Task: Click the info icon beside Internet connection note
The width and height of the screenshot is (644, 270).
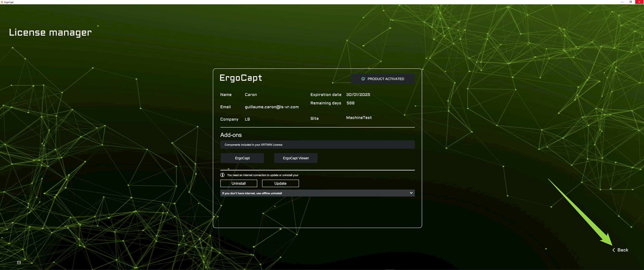Action: [222, 175]
